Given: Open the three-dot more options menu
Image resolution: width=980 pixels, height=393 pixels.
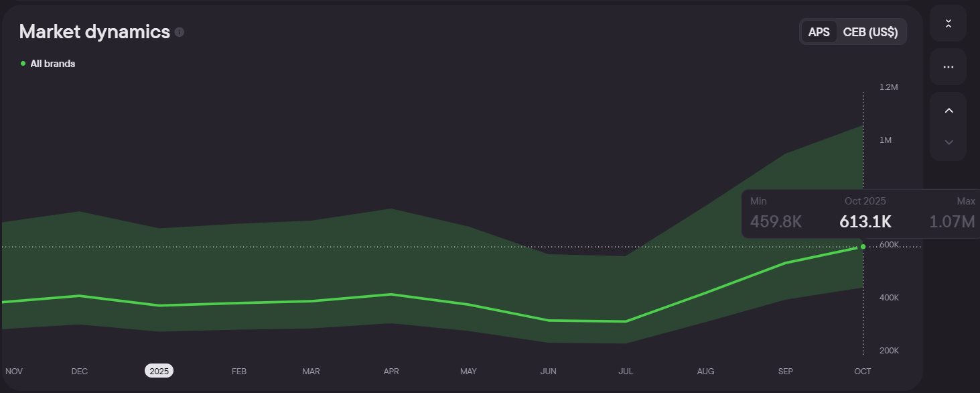Looking at the screenshot, I should (948, 67).
